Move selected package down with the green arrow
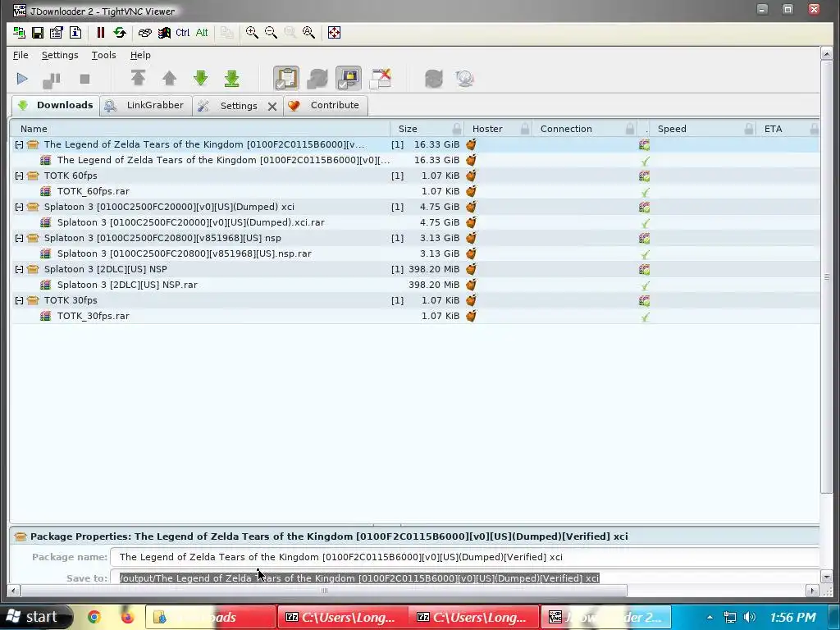The height and width of the screenshot is (630, 840). [x=200, y=78]
